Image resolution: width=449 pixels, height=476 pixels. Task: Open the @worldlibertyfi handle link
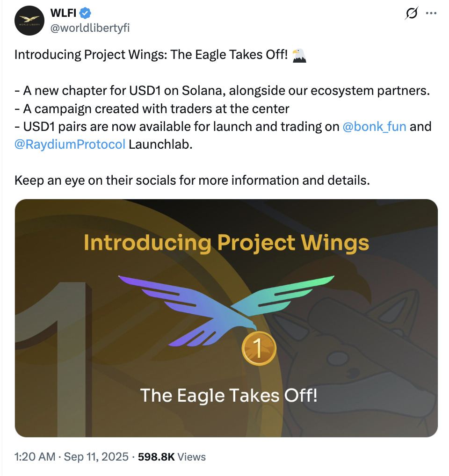90,28
